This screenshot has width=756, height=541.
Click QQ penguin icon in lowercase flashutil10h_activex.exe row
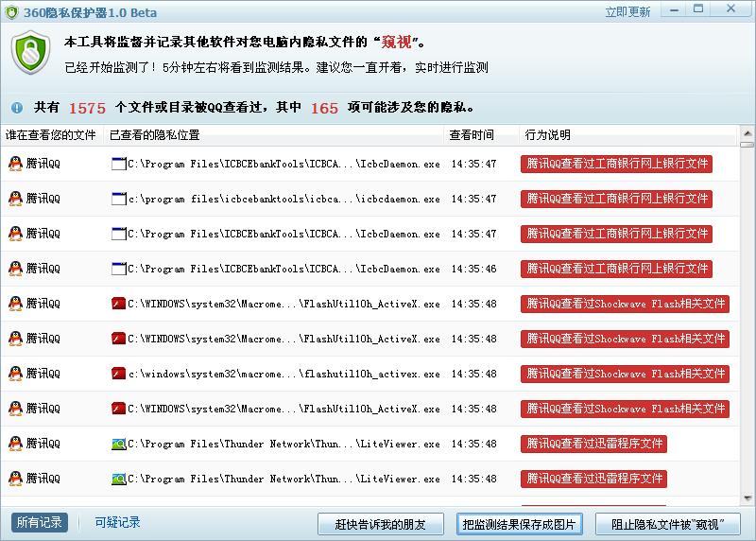[x=15, y=373]
